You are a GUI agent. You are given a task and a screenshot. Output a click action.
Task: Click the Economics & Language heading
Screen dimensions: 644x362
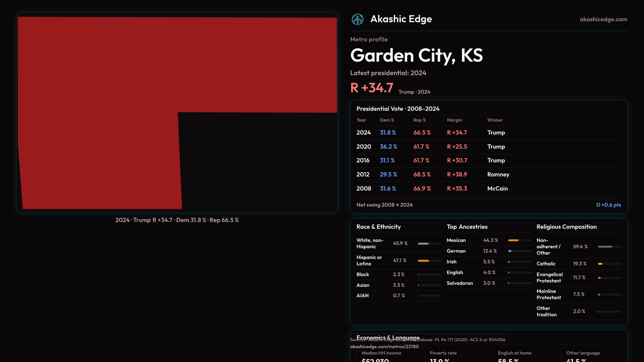click(x=388, y=337)
